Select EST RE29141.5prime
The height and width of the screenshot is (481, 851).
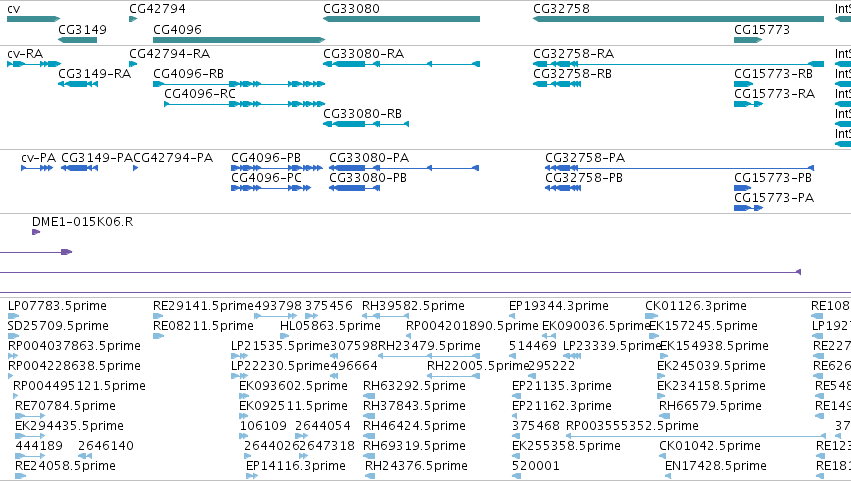[203, 306]
